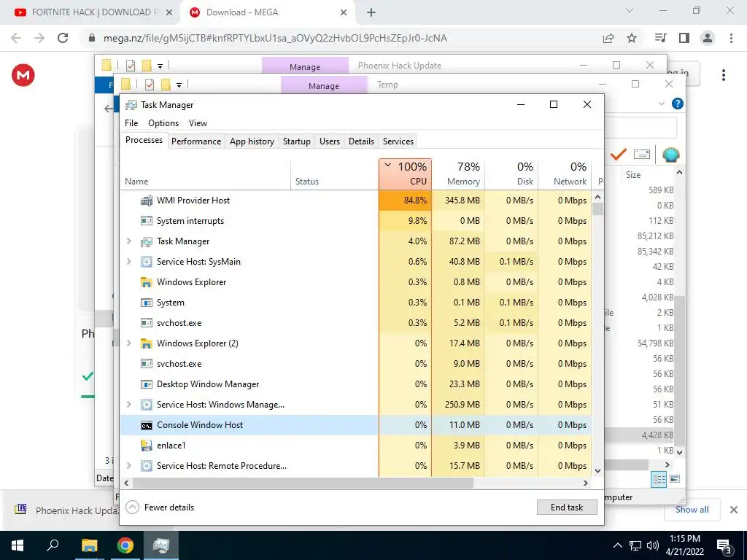Switch to the Performance tab

(196, 141)
